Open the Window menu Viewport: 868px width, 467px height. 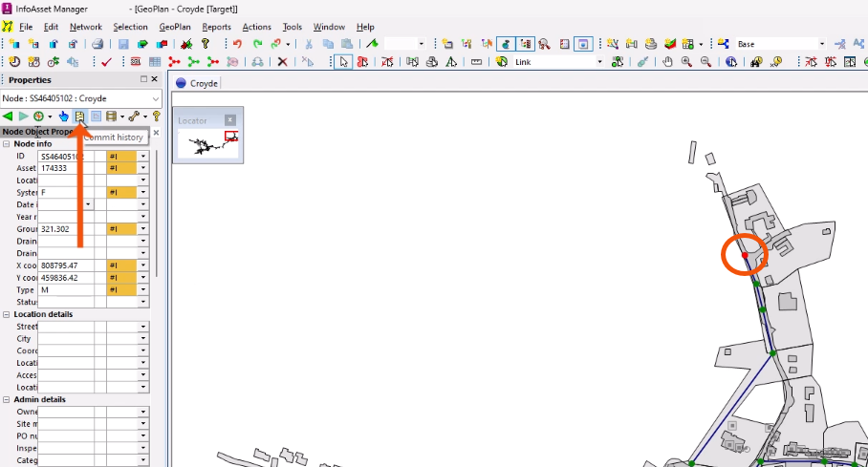(329, 27)
